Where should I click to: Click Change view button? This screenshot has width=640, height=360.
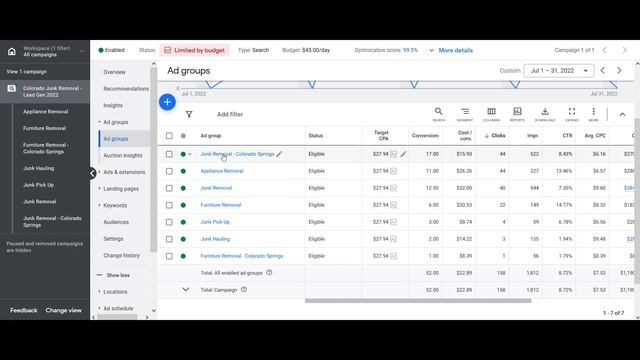pos(63,310)
